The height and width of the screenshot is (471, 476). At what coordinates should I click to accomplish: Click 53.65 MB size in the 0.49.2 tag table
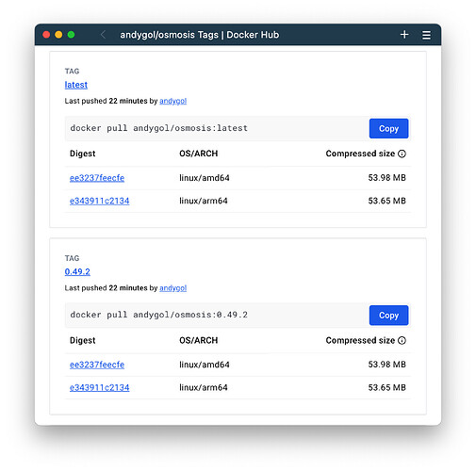click(x=386, y=387)
